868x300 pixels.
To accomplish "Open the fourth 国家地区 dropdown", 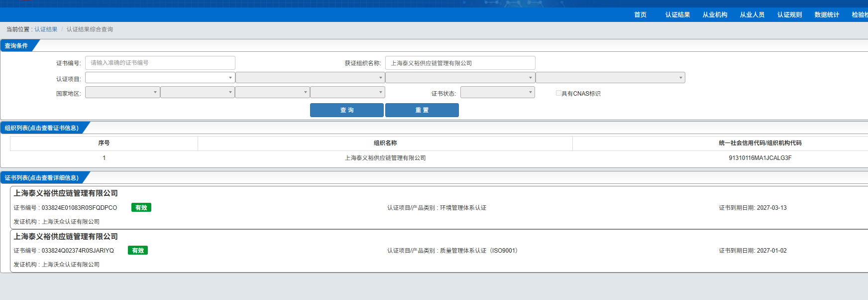I will click(x=347, y=92).
